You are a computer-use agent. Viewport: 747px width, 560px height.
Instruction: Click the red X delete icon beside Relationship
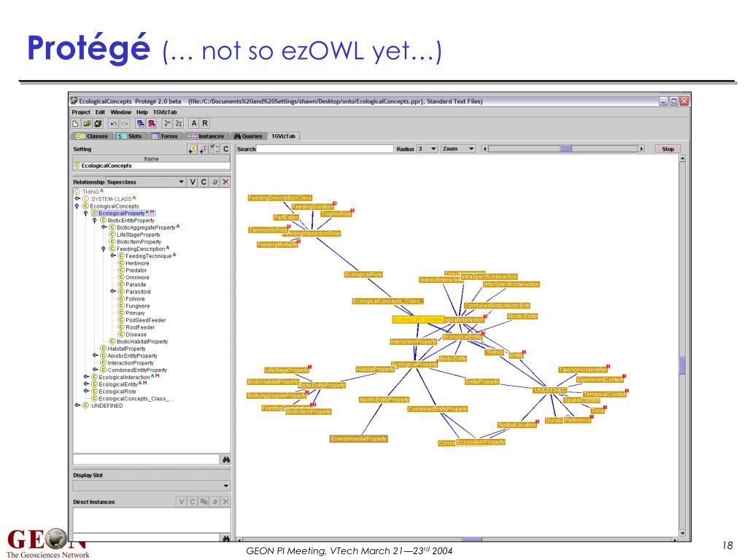(x=226, y=182)
